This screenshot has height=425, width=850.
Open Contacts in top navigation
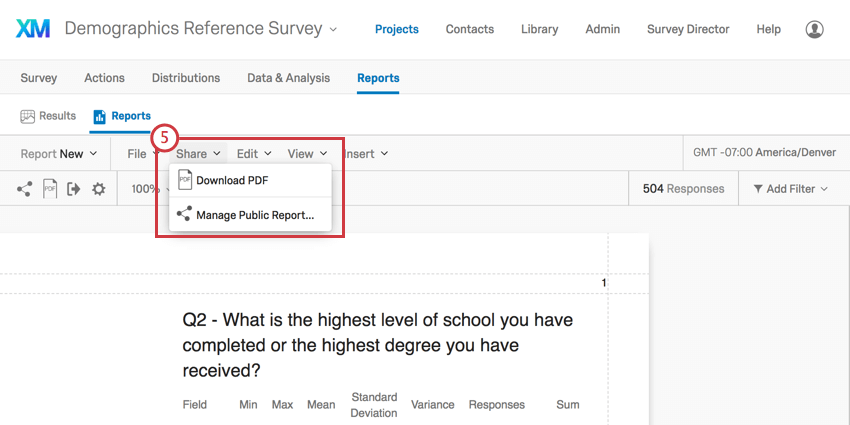(470, 30)
